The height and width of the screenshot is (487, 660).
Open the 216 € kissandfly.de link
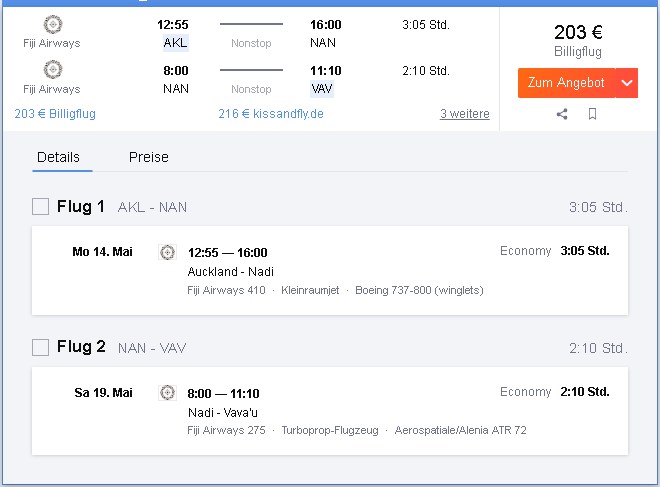tap(271, 114)
